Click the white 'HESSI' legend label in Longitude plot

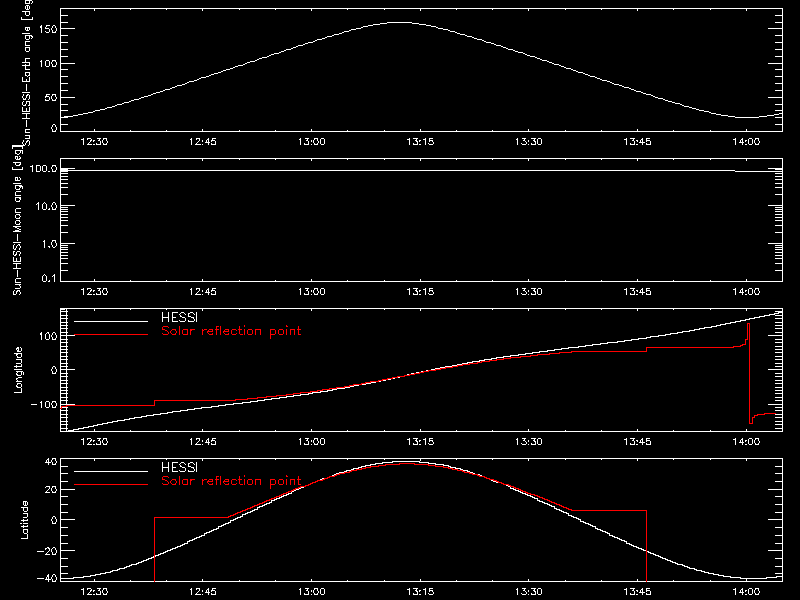(x=179, y=317)
